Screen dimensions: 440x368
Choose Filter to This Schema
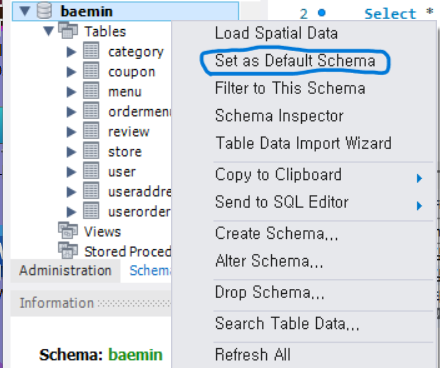(290, 88)
